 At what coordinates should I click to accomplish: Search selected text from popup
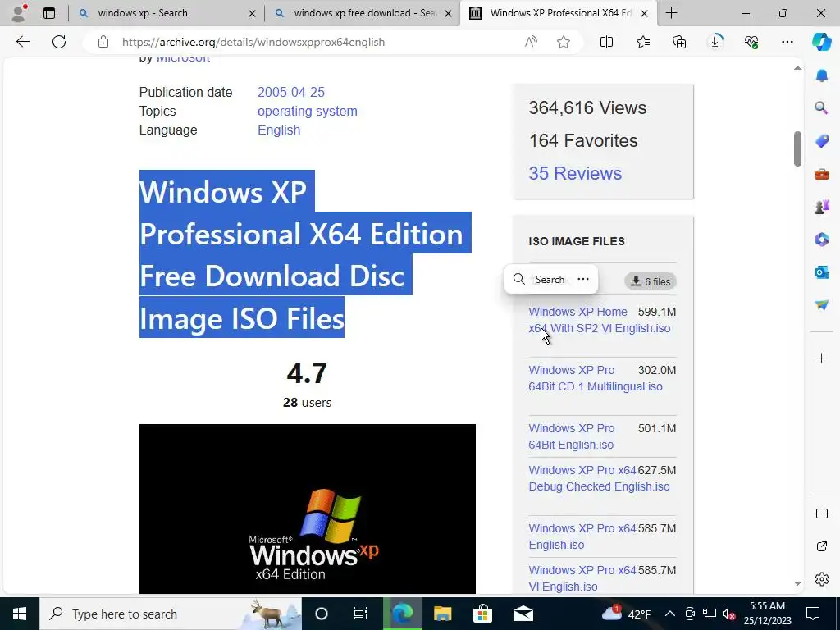541,279
